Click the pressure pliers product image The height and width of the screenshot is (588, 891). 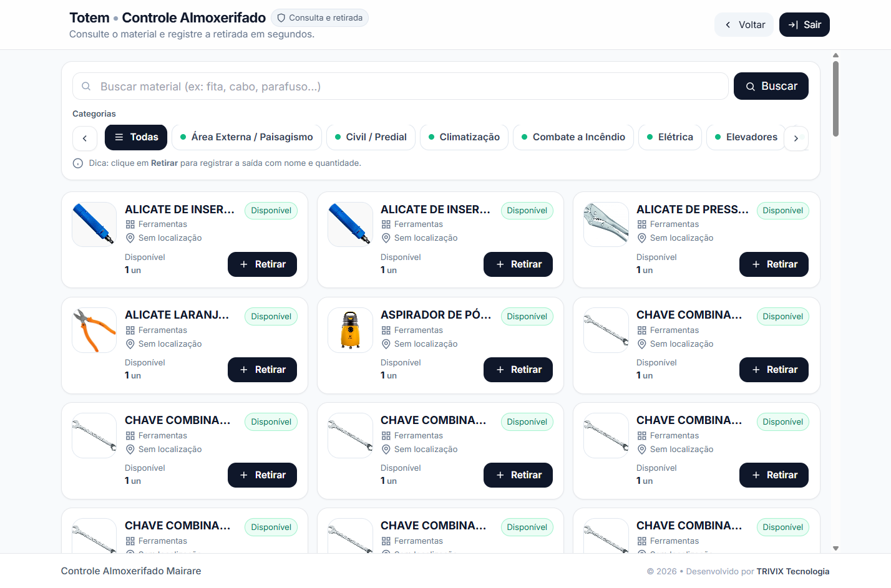(x=606, y=224)
